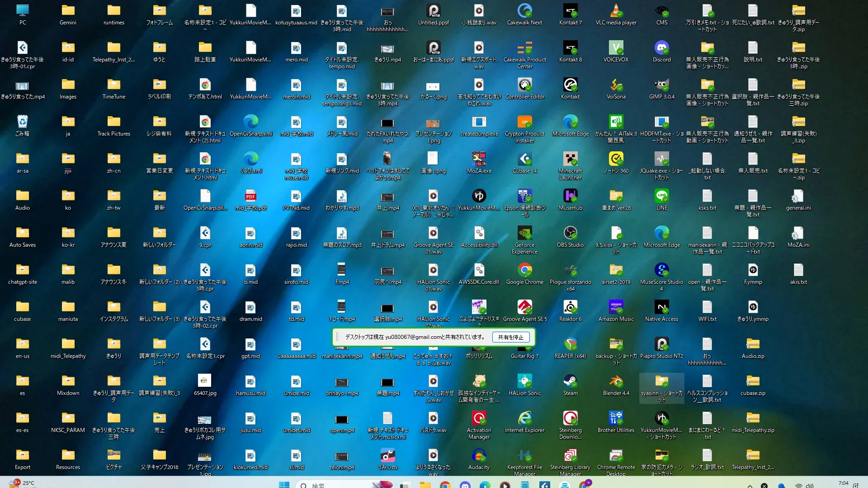The height and width of the screenshot is (488, 868).
Task: Open the Cakewalk Next shortcut
Action: [524, 11]
